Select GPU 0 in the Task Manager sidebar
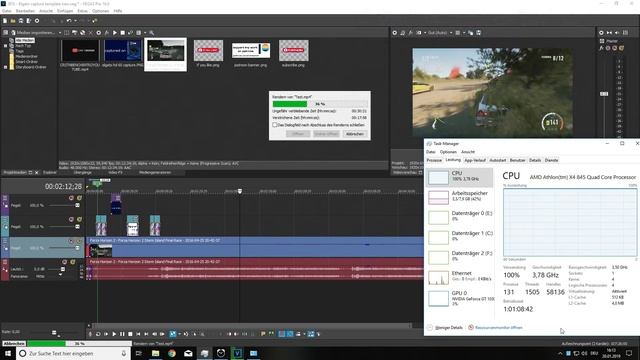The image size is (640, 360). [x=459, y=298]
